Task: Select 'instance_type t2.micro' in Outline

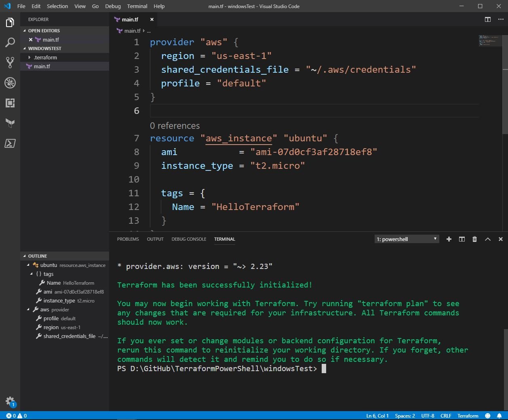Action: click(x=65, y=301)
